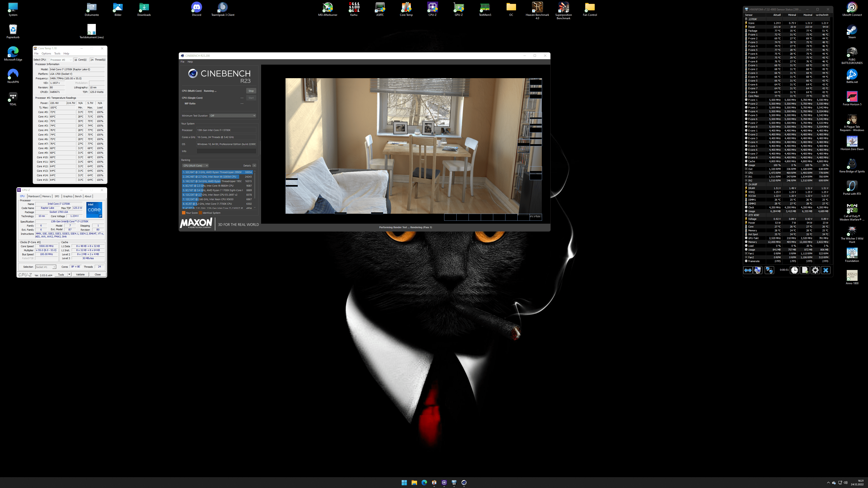Switch to CPU-Z Memory tab
The width and height of the screenshot is (868, 488).
pos(47,196)
